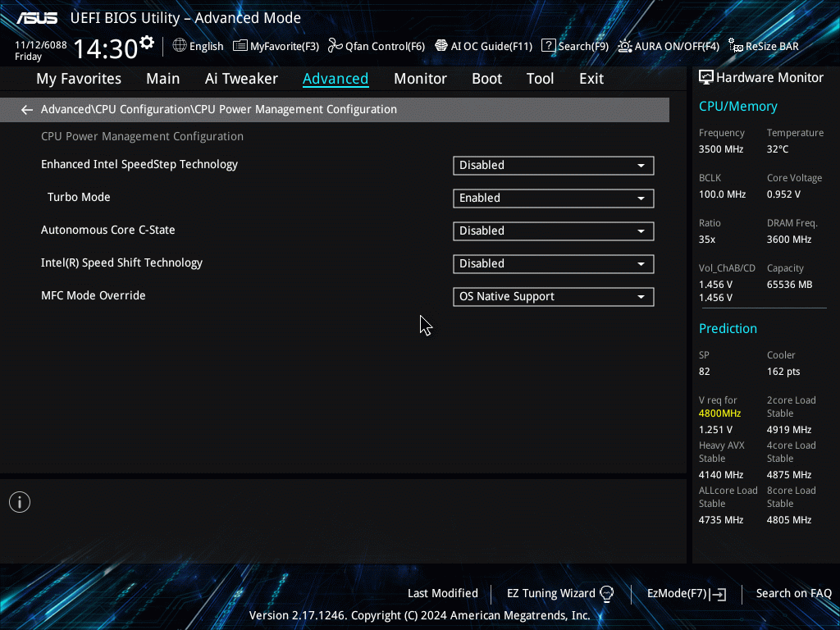Click the settings gear next to clock

[147, 42]
